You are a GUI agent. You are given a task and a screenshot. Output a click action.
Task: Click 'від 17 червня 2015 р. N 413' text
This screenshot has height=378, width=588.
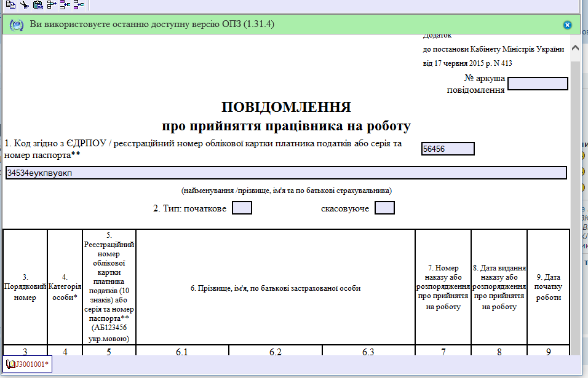(x=467, y=63)
